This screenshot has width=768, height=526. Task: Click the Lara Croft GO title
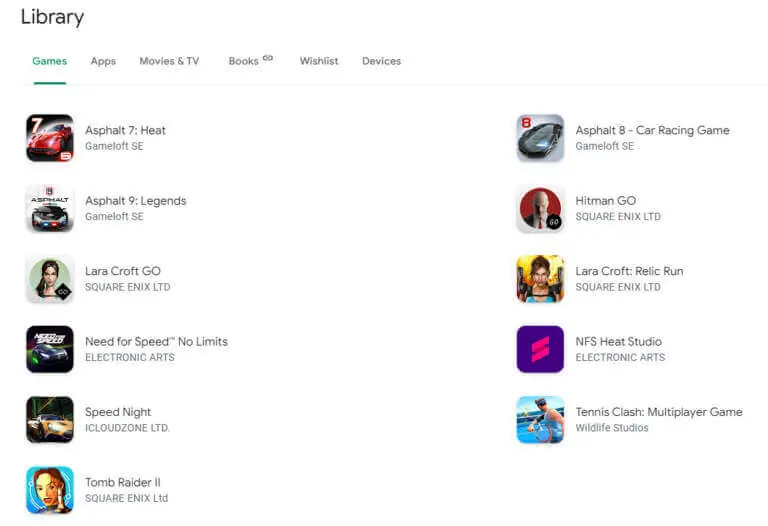tap(123, 271)
